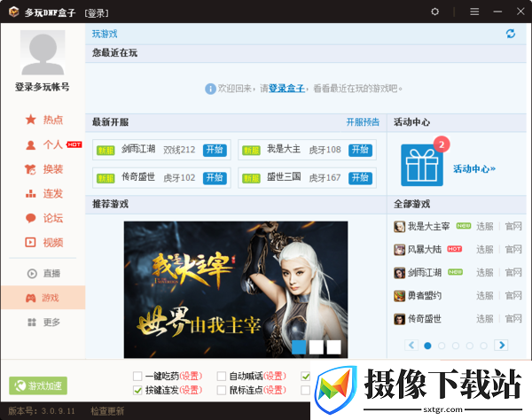Click the 登录盒子 link
Viewport: 532px width, 420px height.
(x=286, y=89)
